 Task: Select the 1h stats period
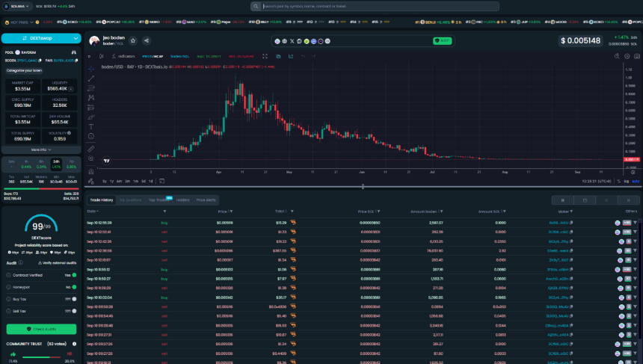26,164
